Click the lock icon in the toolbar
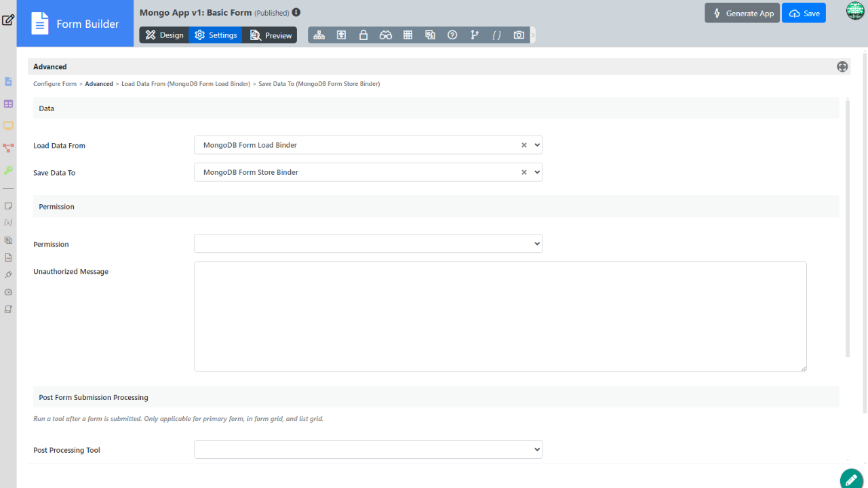868x488 pixels. [x=363, y=35]
